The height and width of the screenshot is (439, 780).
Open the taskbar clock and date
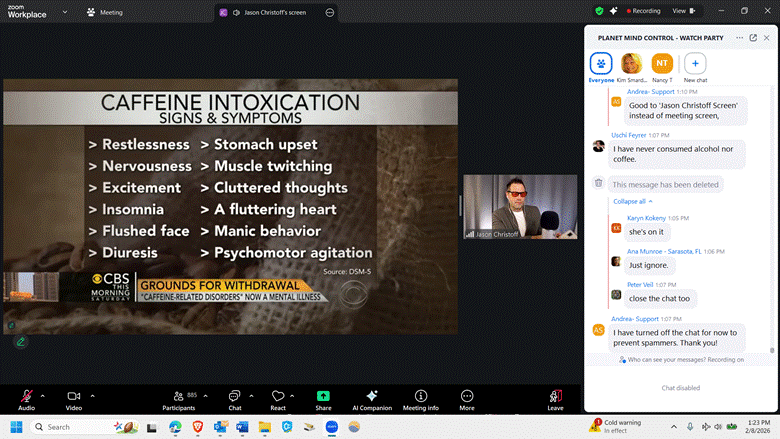pyautogui.click(x=758, y=427)
